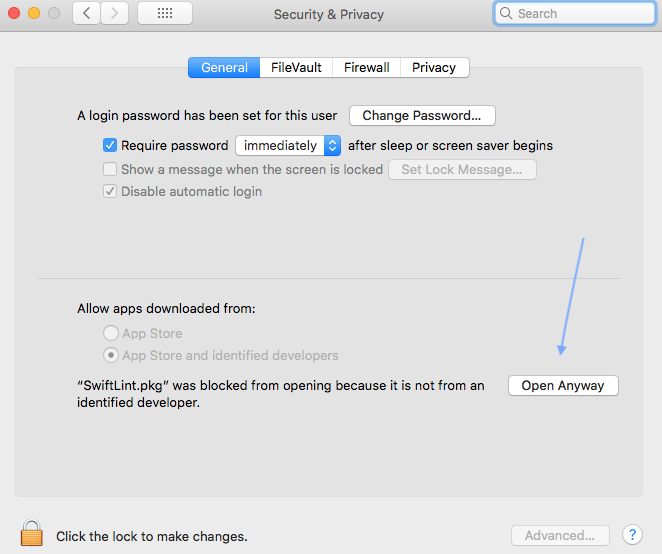Show all preferences grid button
This screenshot has width=662, height=554.
coord(165,14)
